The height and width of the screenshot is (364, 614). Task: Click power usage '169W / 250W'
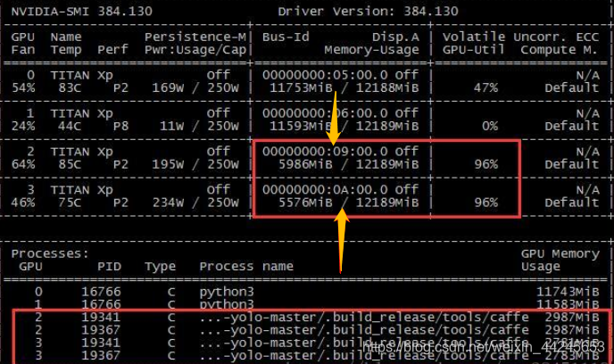195,87
